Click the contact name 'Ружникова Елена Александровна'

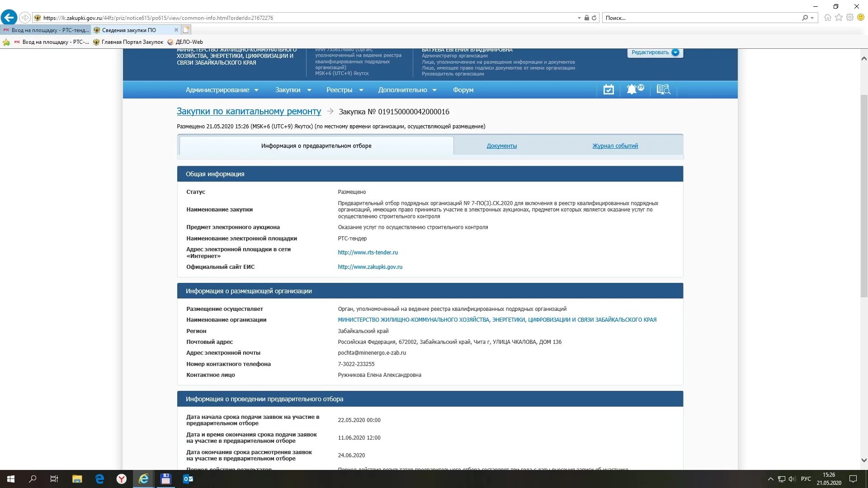pyautogui.click(x=380, y=375)
